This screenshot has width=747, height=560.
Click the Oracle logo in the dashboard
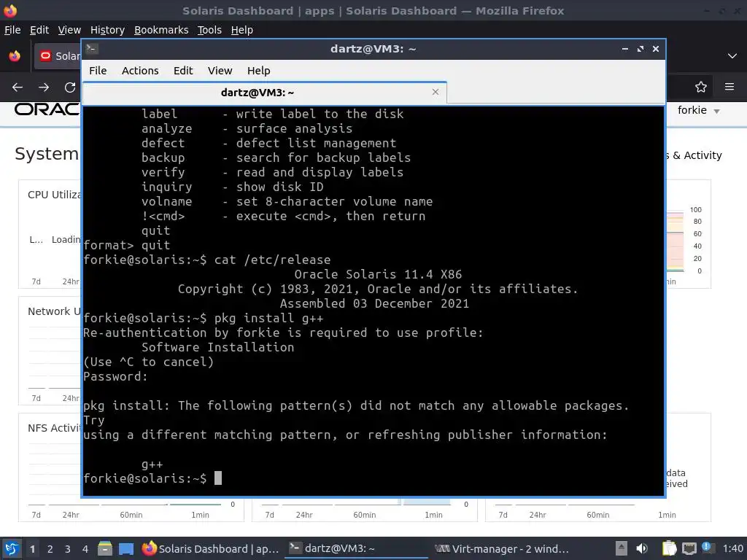point(47,109)
